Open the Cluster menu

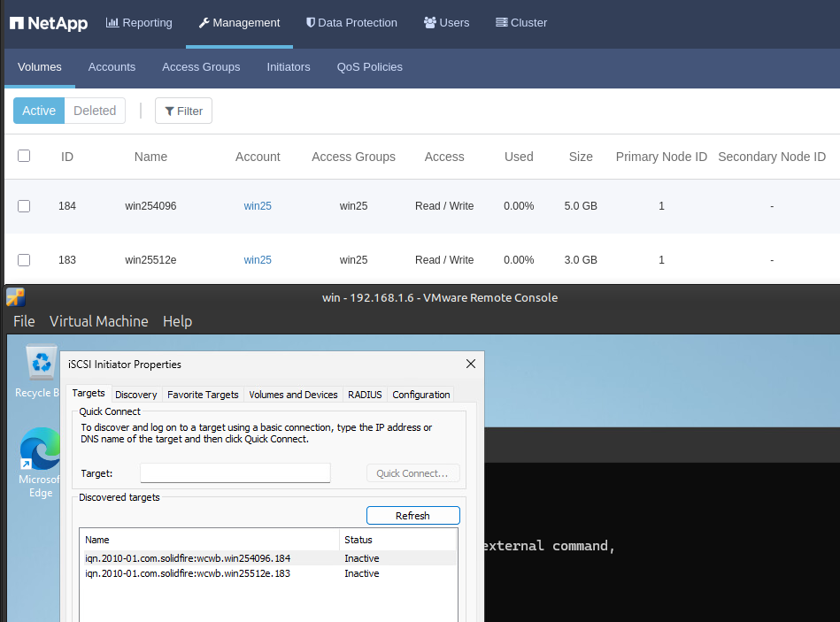point(521,22)
